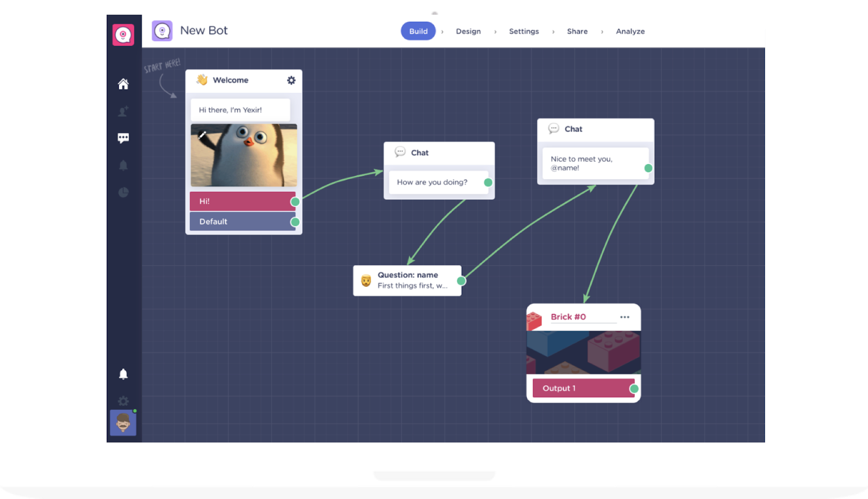Image resolution: width=868 pixels, height=499 pixels.
Task: Click the green connector dot on Hi! button
Action: (295, 201)
